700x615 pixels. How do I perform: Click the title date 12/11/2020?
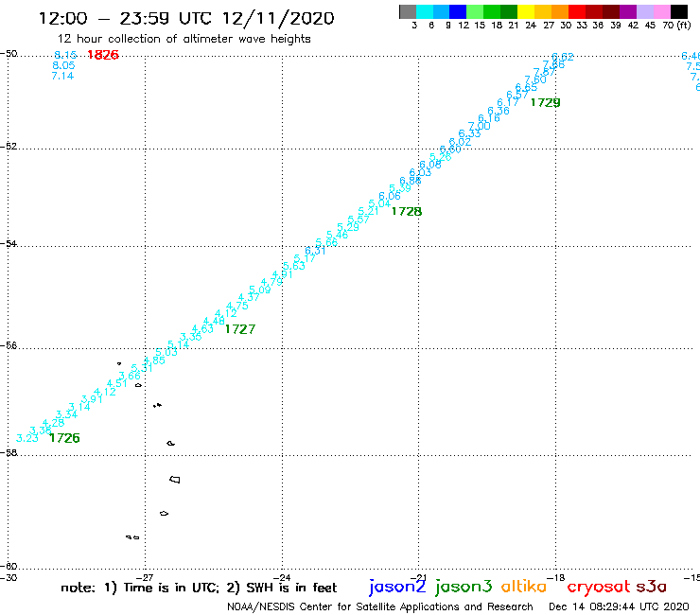[x=278, y=19]
